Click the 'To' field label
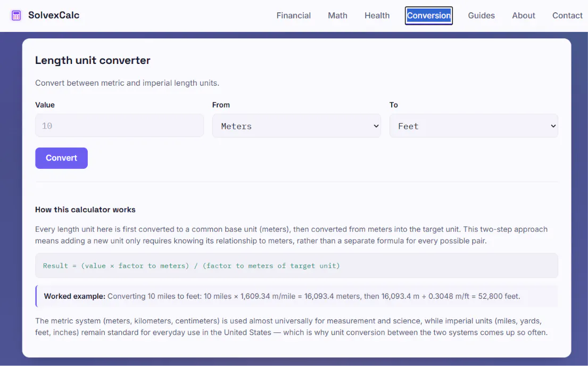Viewport: 588px width, 366px height. click(x=393, y=105)
